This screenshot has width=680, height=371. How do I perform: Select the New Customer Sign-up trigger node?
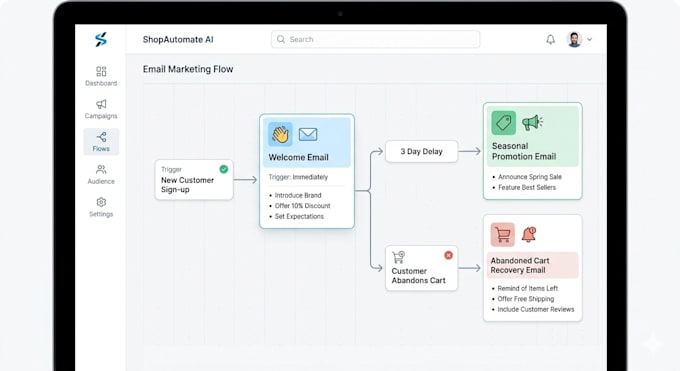(194, 180)
